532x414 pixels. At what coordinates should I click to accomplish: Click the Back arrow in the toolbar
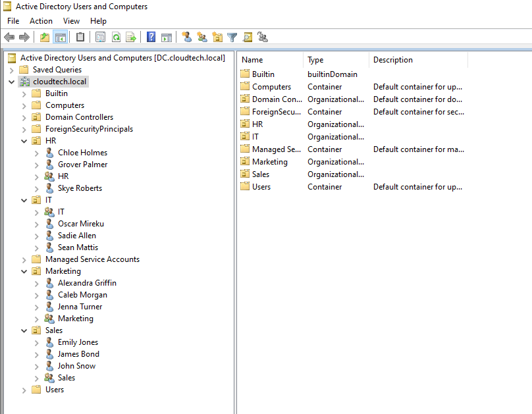[9, 38]
